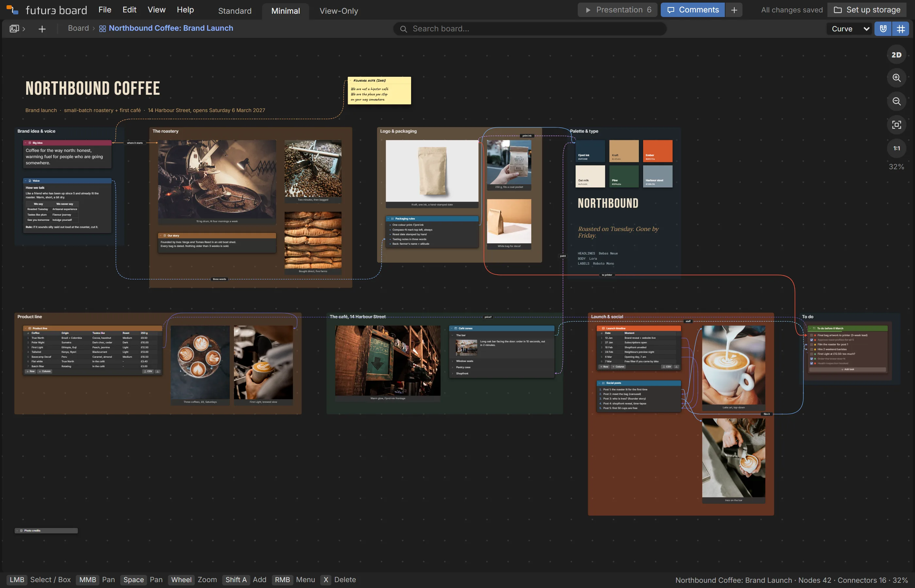Click the fit-to-screen frame icon
Screen dimensions: 915x588
[x=896, y=125]
